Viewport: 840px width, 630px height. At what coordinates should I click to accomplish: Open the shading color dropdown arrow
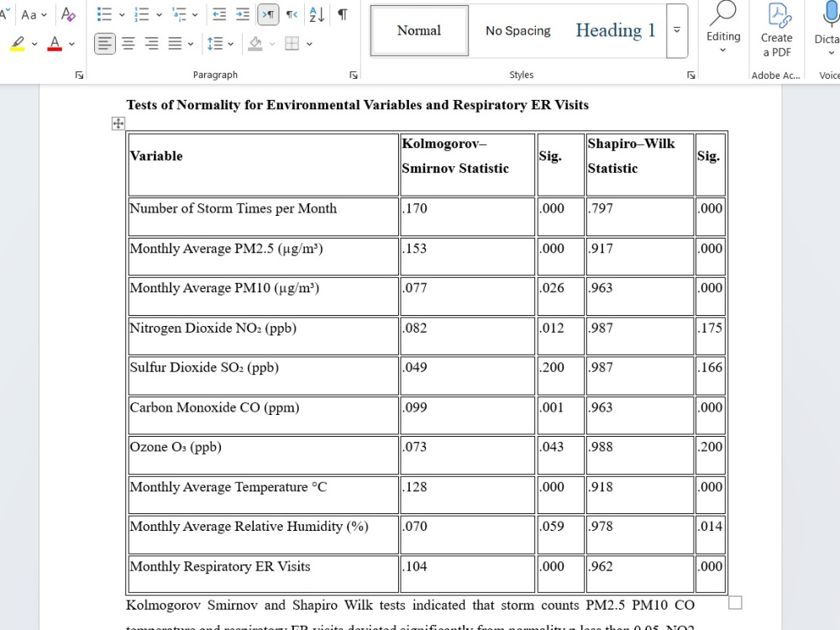pos(272,44)
